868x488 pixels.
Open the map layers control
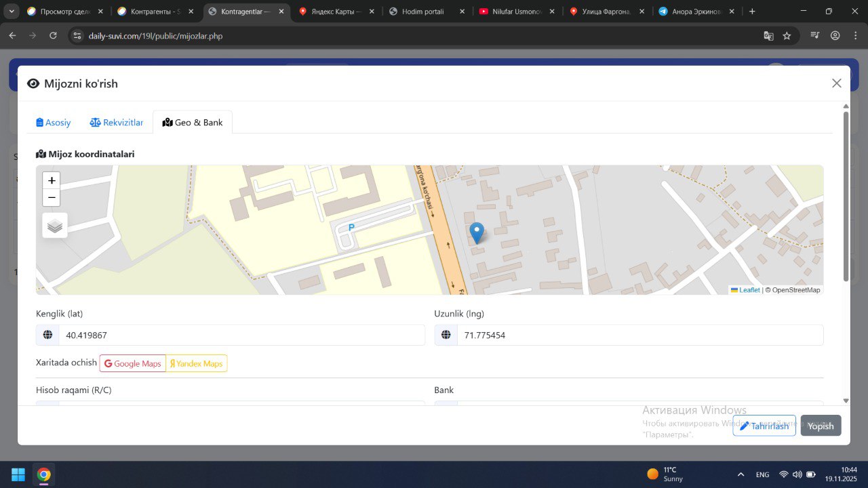coord(55,226)
